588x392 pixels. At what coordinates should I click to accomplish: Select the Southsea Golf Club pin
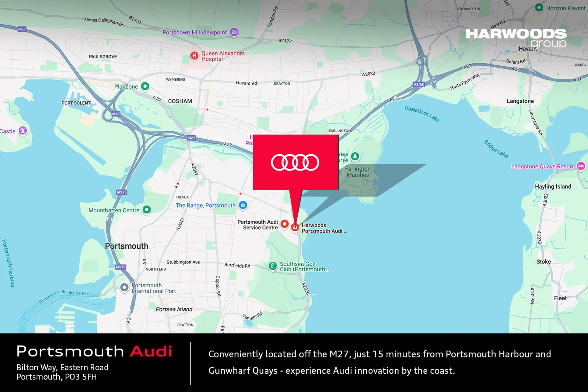(273, 266)
